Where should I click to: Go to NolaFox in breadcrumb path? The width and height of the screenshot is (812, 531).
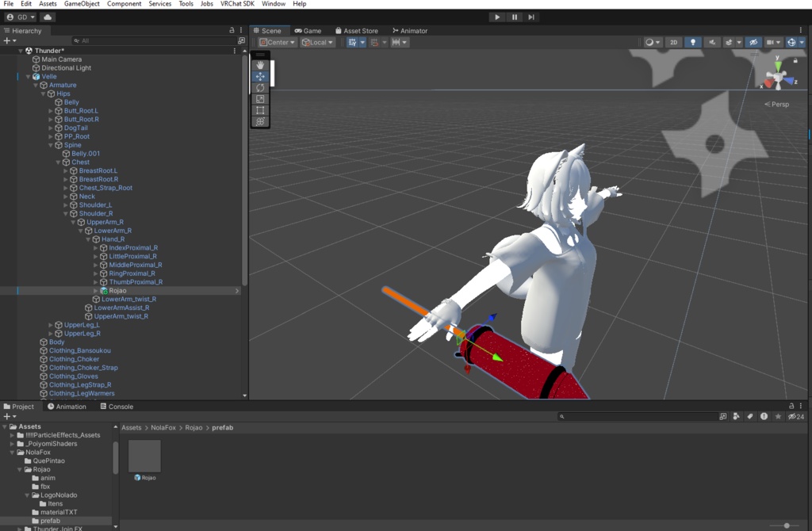[163, 427]
